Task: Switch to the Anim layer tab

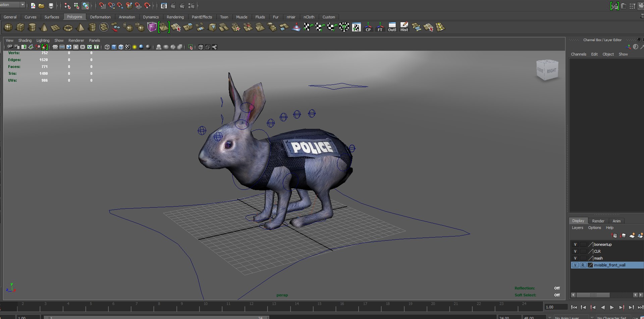Action: [x=616, y=221]
